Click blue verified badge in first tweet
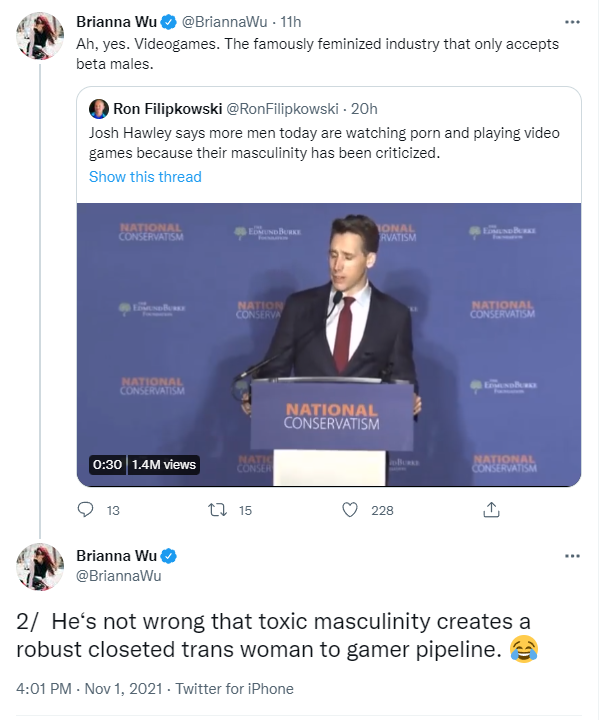The image size is (600, 720). tap(169, 22)
